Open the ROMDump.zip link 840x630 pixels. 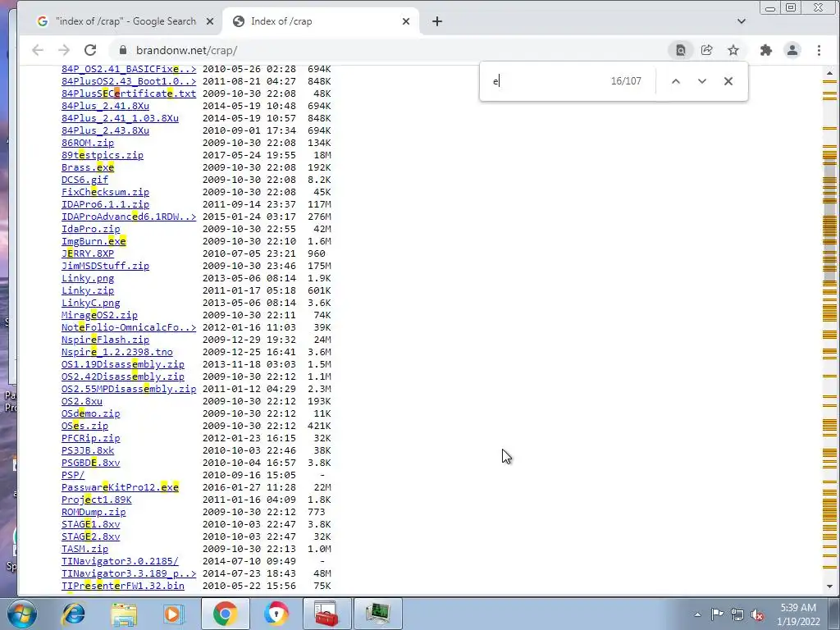click(x=94, y=512)
